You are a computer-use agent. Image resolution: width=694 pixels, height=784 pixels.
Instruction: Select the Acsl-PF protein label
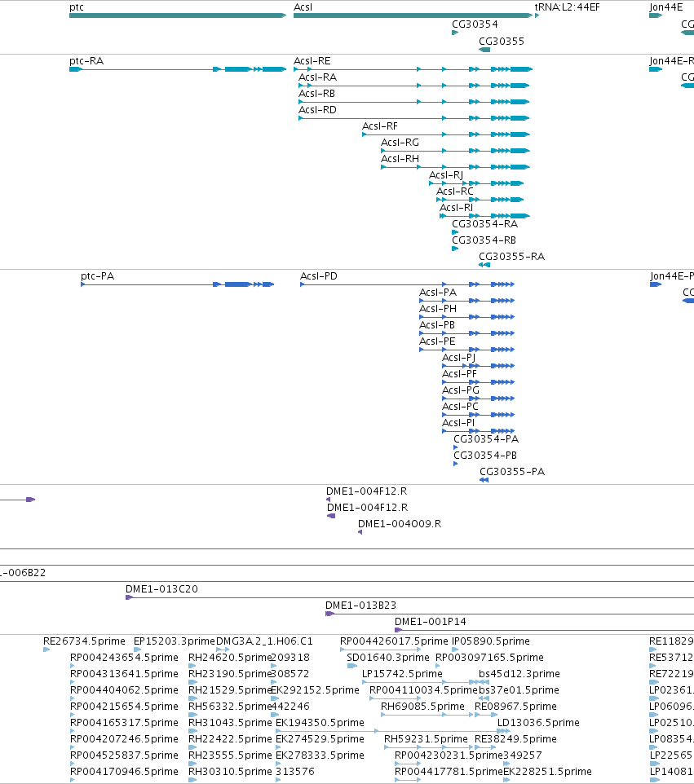459,374
